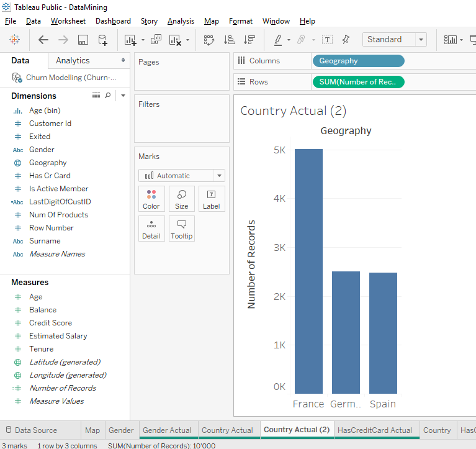This screenshot has width=476, height=449.
Task: Sort bars ascending using toolbar icon
Action: coord(229,40)
